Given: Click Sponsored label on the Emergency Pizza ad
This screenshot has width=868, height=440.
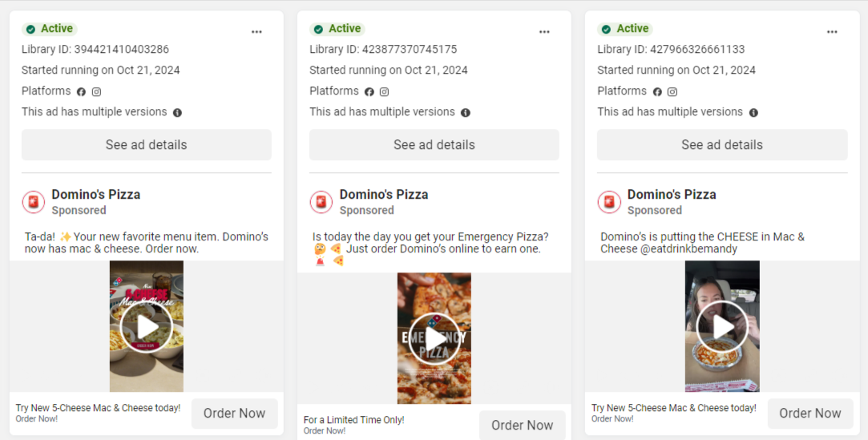Looking at the screenshot, I should [366, 210].
